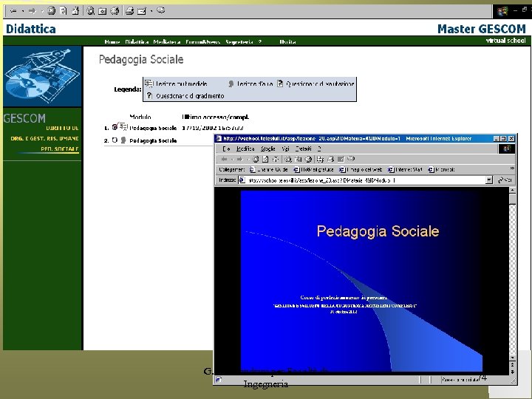532x399 pixels.
Task: Click Search icon in popup IE toolbar
Action: [x=288, y=159]
